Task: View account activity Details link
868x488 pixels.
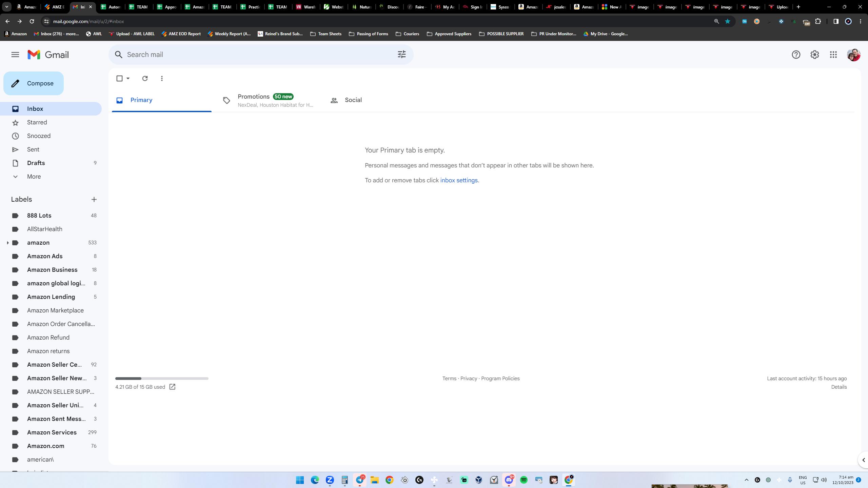Action: click(x=839, y=387)
